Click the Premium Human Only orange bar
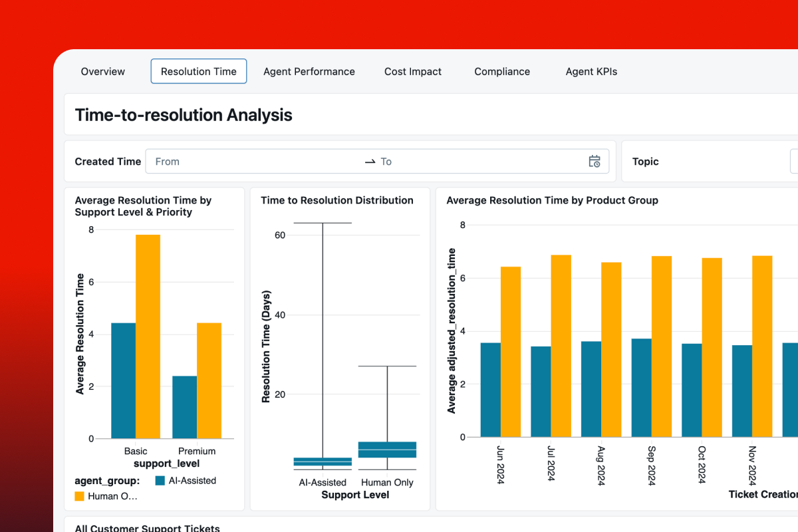Image resolution: width=798 pixels, height=532 pixels. pos(209,380)
